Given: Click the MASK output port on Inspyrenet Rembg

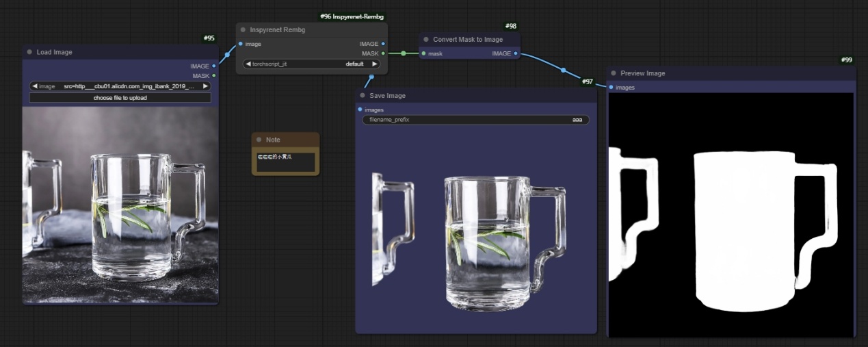Looking at the screenshot, I should click(x=383, y=53).
